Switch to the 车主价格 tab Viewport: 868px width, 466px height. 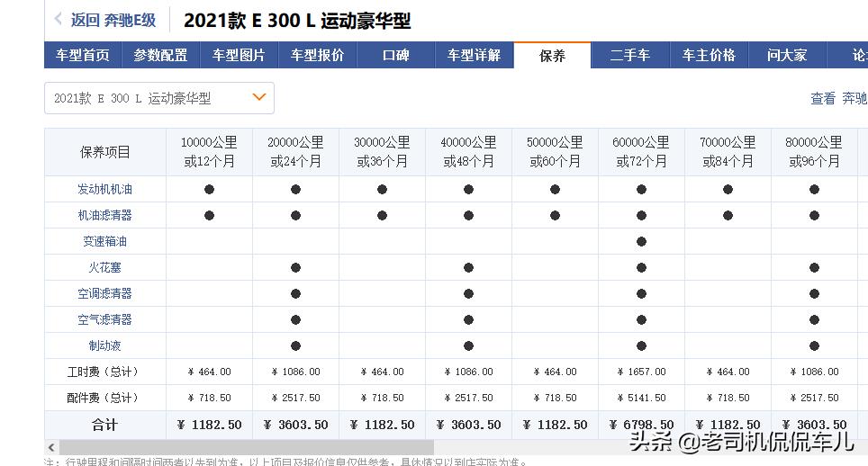[x=709, y=55]
